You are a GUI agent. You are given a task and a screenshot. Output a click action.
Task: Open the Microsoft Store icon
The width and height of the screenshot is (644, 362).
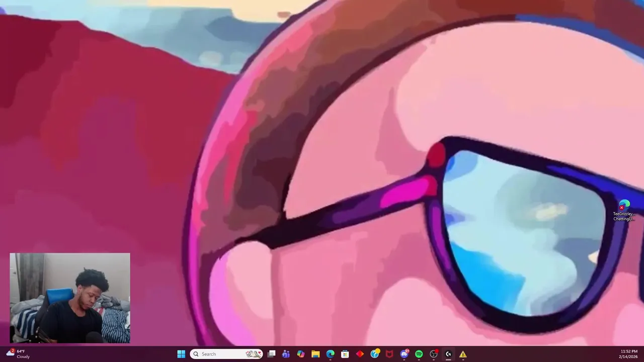tap(345, 354)
